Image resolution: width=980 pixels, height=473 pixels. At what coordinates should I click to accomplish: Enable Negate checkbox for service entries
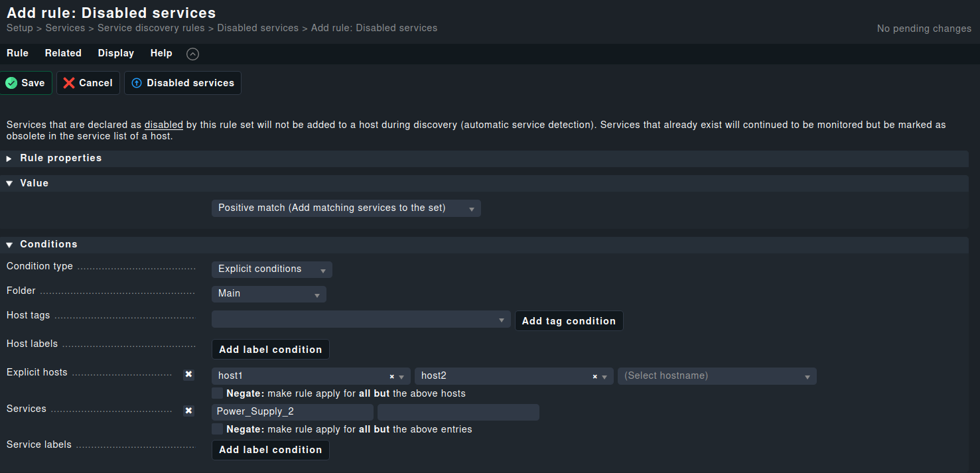pyautogui.click(x=218, y=429)
